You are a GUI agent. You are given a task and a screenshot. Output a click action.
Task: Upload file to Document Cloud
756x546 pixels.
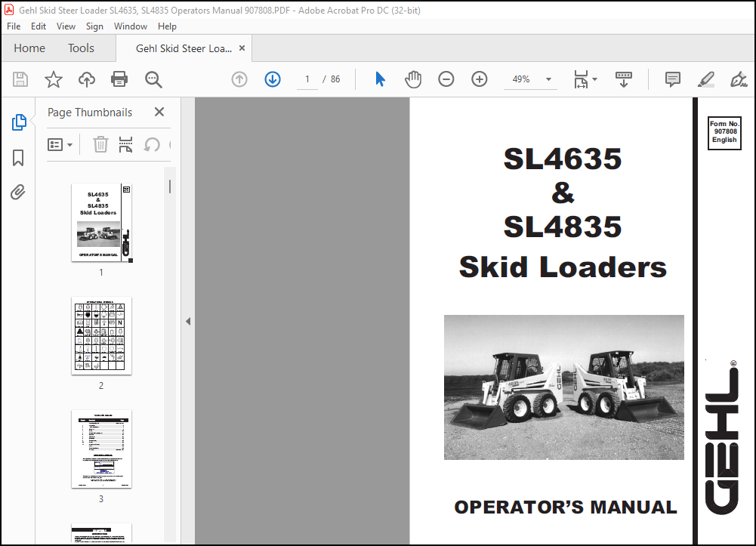[87, 79]
